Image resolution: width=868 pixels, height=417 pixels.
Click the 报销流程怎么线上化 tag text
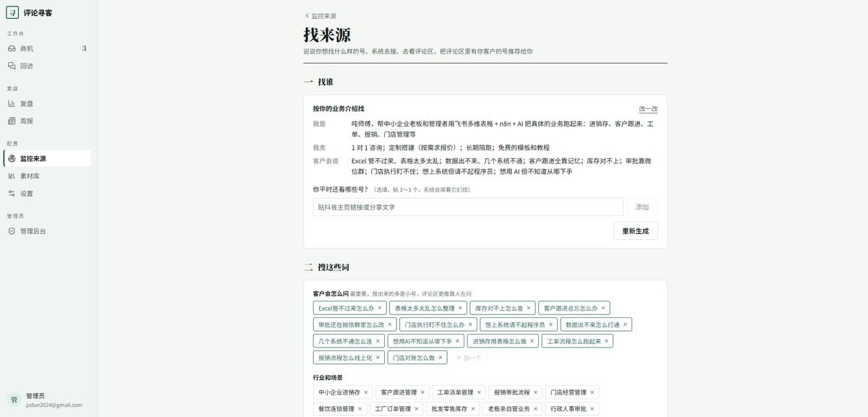pyautogui.click(x=345, y=358)
